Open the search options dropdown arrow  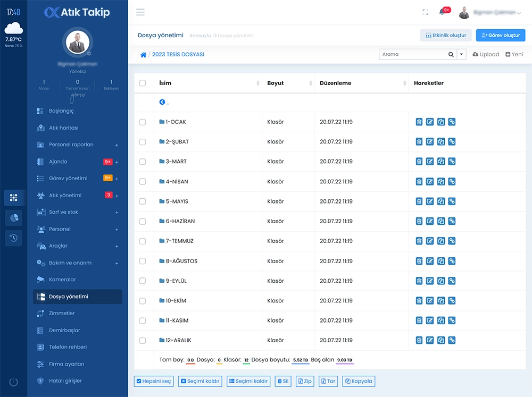461,54
